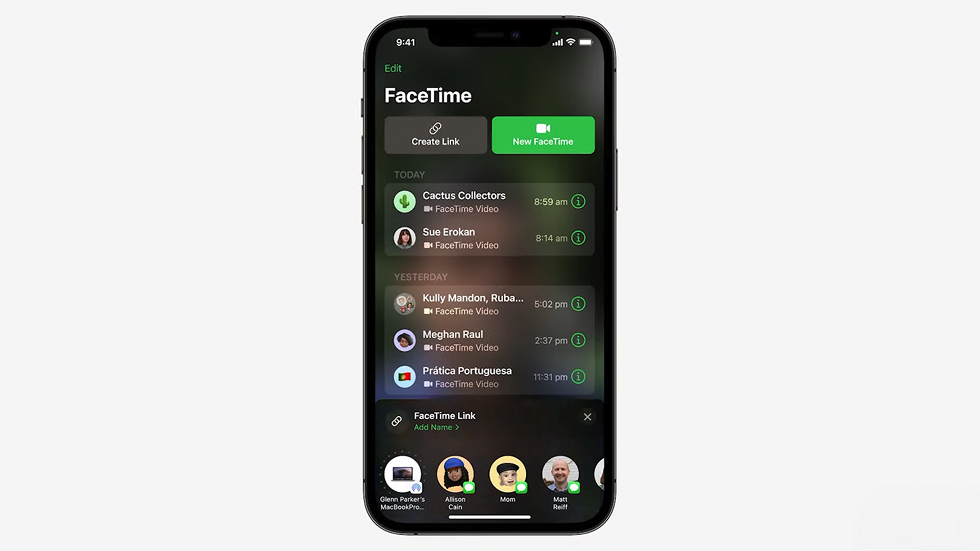The image size is (980, 551).
Task: Tap the Create Link chain icon
Action: (x=435, y=129)
